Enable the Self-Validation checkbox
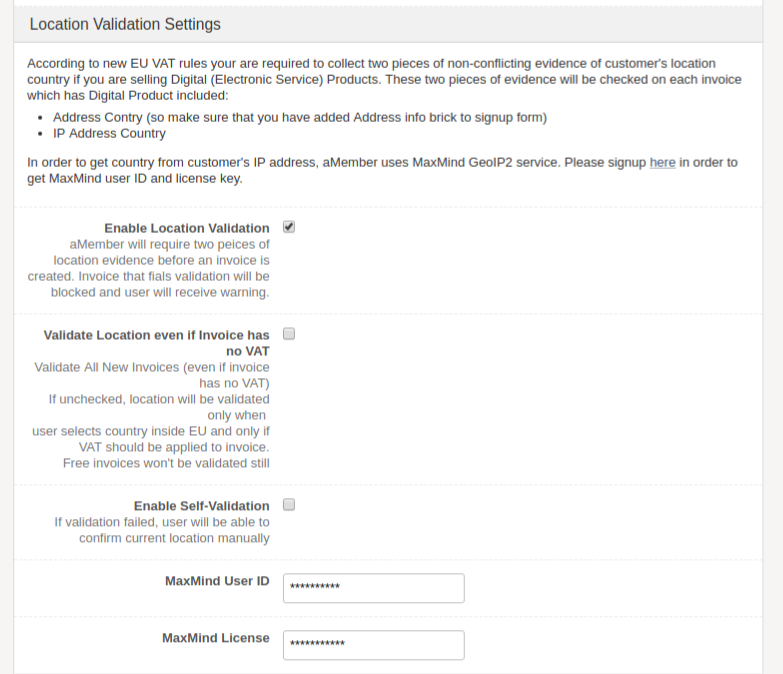783x674 pixels. (x=289, y=504)
